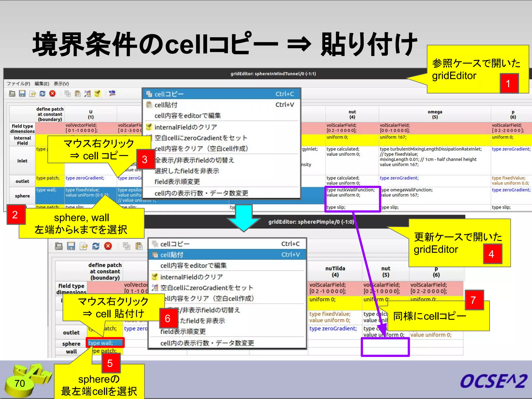Choose highlighted cell貼付 in lower context menu

[227, 255]
